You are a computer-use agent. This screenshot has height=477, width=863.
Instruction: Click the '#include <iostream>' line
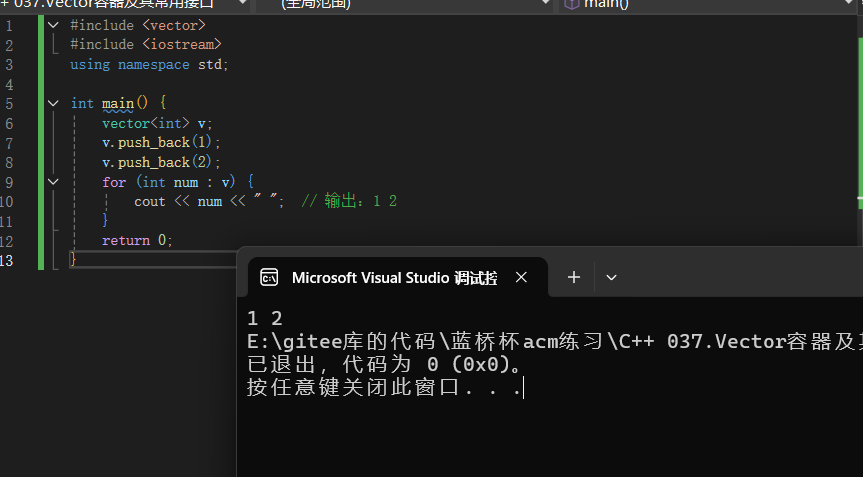(146, 45)
